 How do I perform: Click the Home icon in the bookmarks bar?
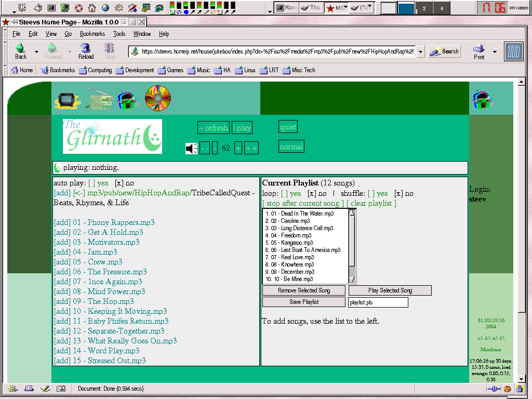click(x=21, y=70)
